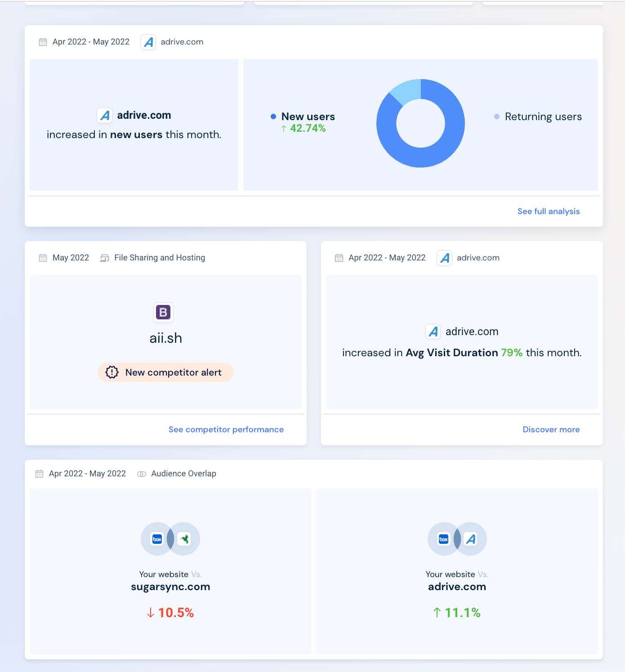Viewport: 625px width, 672px height.
Task: Click adrive logo beside bold adrive.com heading
Action: tap(105, 115)
